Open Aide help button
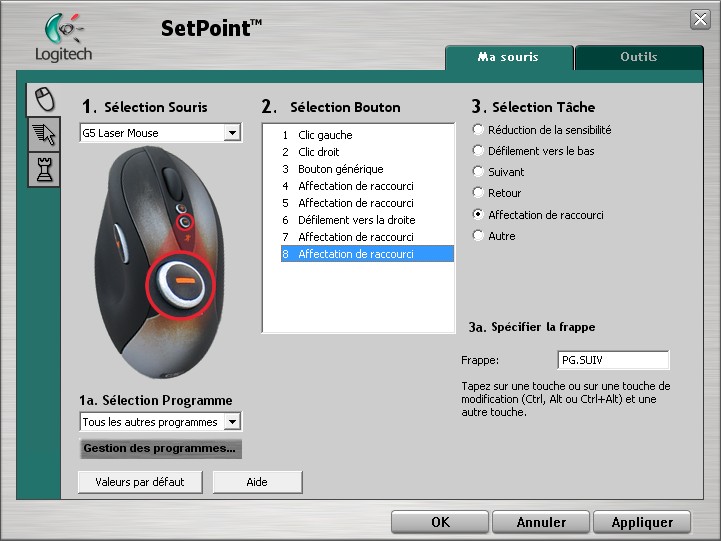The height and width of the screenshot is (541, 721). pyautogui.click(x=257, y=482)
